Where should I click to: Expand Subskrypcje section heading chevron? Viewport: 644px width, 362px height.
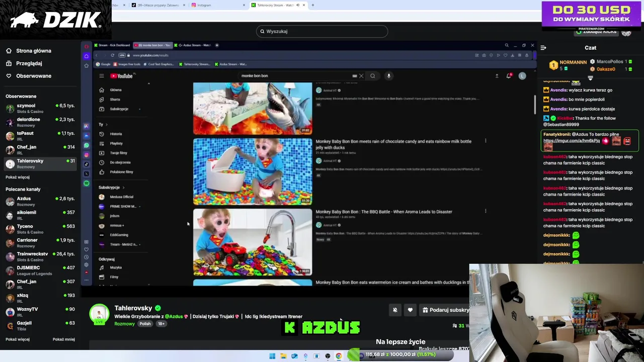pyautogui.click(x=123, y=188)
